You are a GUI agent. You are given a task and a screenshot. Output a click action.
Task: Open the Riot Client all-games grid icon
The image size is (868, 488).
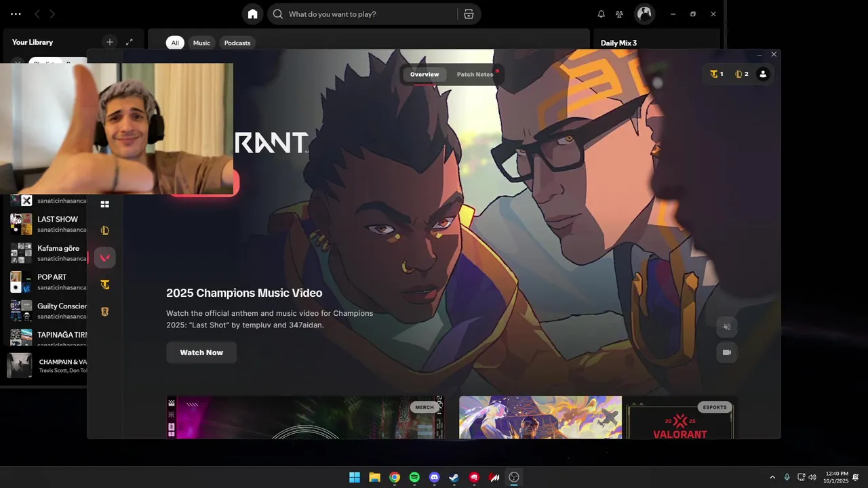point(104,204)
